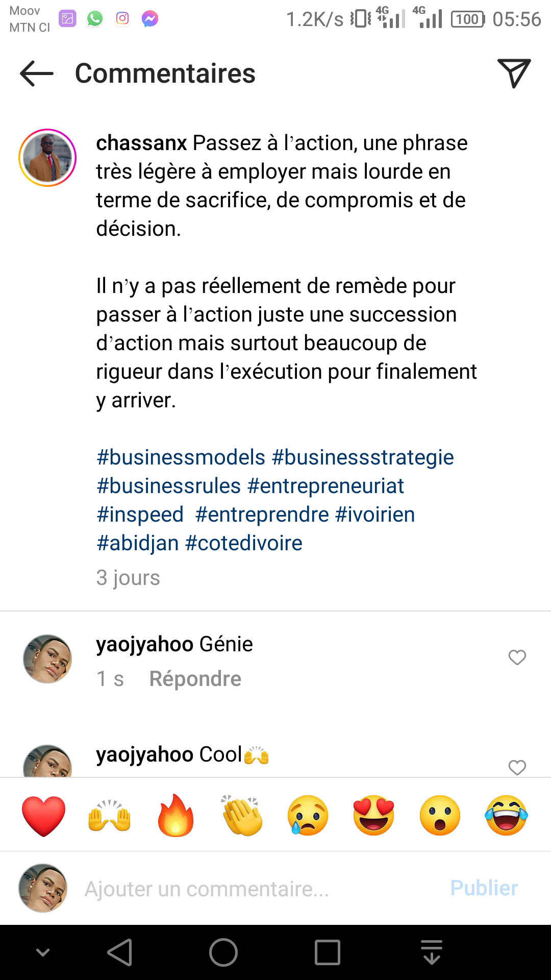Like the "Cool" comment with heart
This screenshot has width=551, height=980.
pyautogui.click(x=517, y=767)
